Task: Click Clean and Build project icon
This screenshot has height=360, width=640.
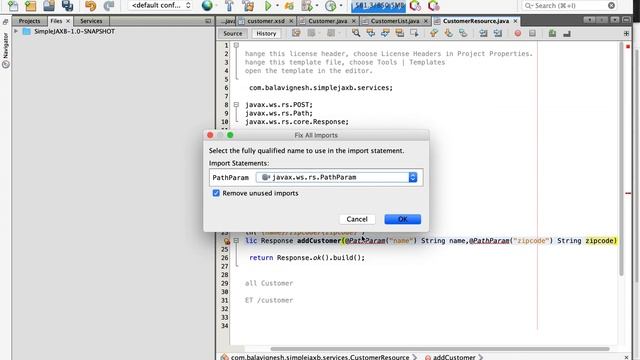Action: click(248, 6)
